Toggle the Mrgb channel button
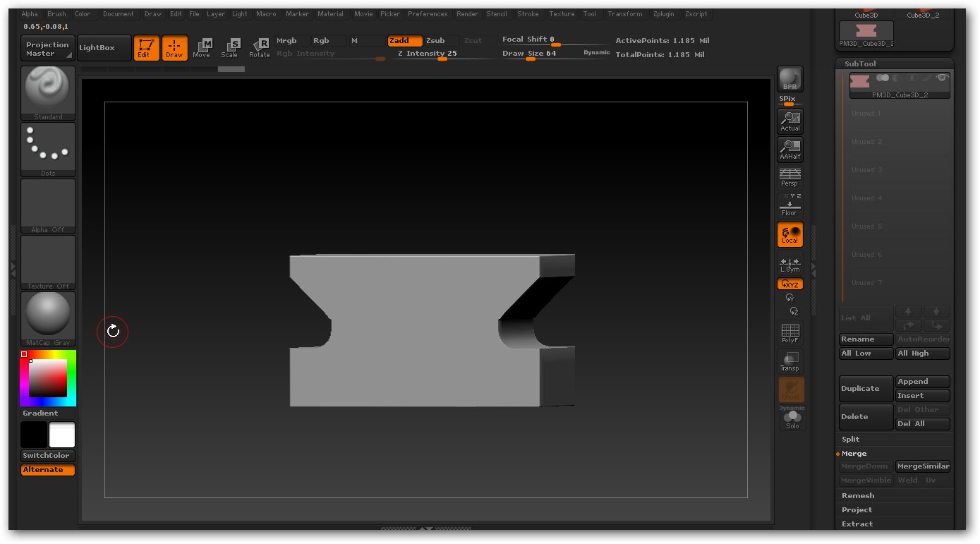The image size is (980, 544). point(292,41)
